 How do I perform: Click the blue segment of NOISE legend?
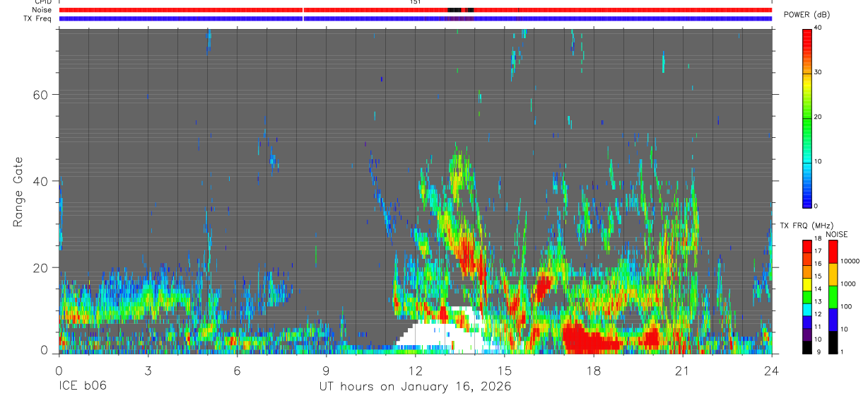833,319
